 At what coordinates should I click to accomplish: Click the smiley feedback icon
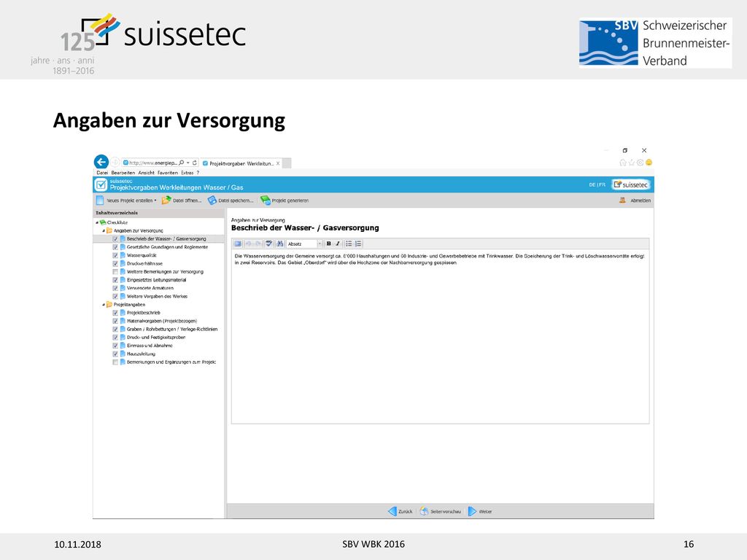point(649,163)
